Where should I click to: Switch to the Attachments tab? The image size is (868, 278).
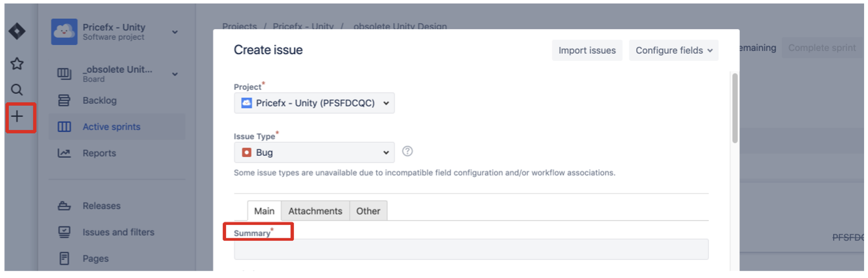(315, 211)
